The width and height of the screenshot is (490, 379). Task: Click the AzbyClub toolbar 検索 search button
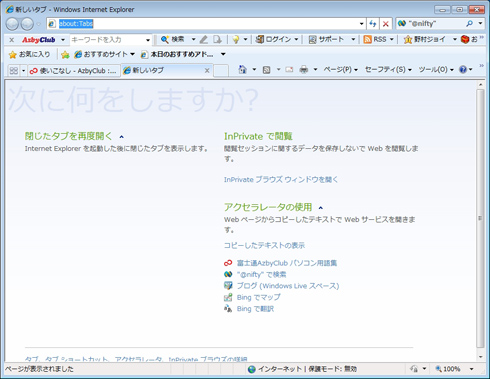click(173, 39)
